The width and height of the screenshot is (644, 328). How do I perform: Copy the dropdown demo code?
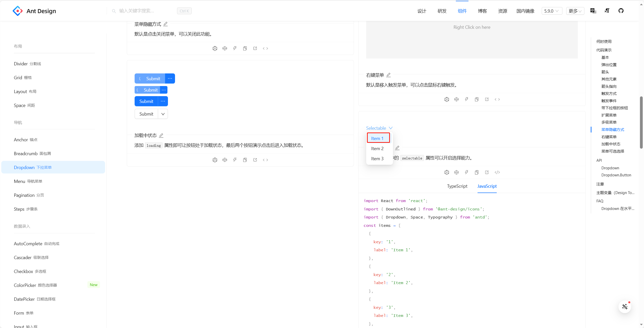(x=477, y=172)
